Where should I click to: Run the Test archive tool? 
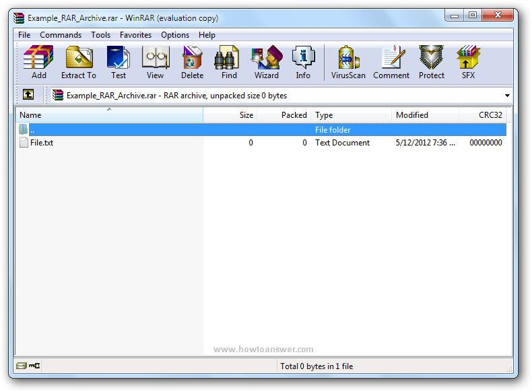tap(119, 63)
